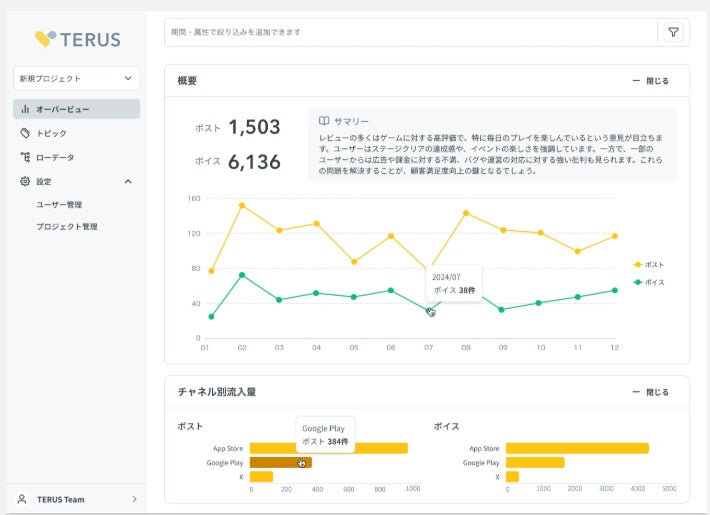Click the TERUS Team user avatar icon
The width and height of the screenshot is (710, 515).
point(22,499)
